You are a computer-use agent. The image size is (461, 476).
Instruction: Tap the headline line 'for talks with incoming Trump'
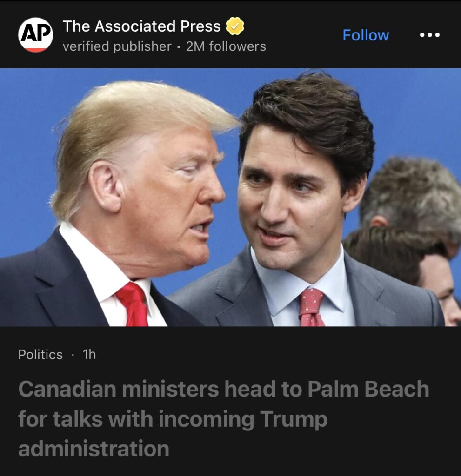[173, 419]
